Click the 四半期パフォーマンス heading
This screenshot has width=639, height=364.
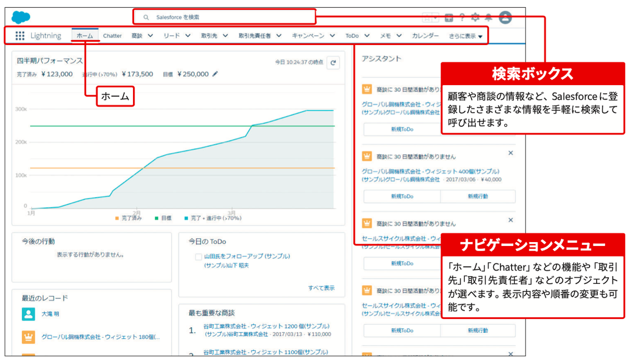[50, 61]
